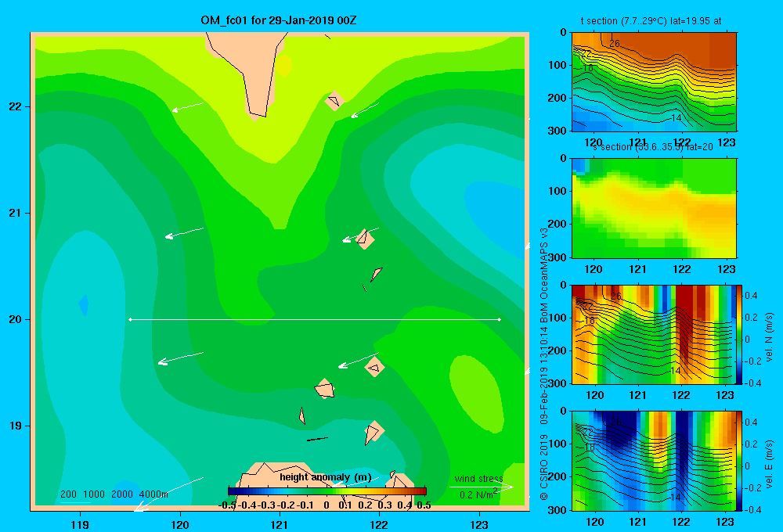Click the '4000m' depth contour legend label
The width and height of the screenshot is (783, 532).
tap(153, 494)
